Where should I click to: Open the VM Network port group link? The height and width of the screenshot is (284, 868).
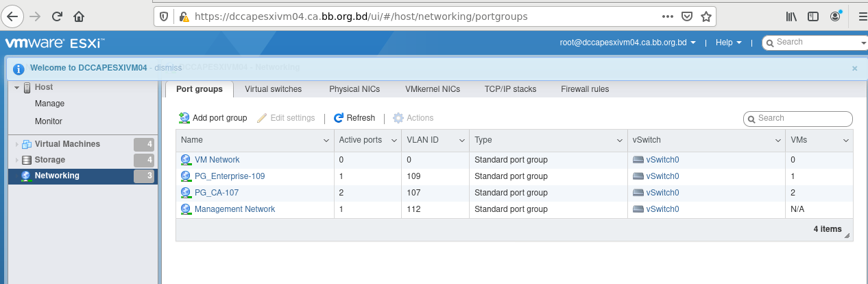click(217, 160)
